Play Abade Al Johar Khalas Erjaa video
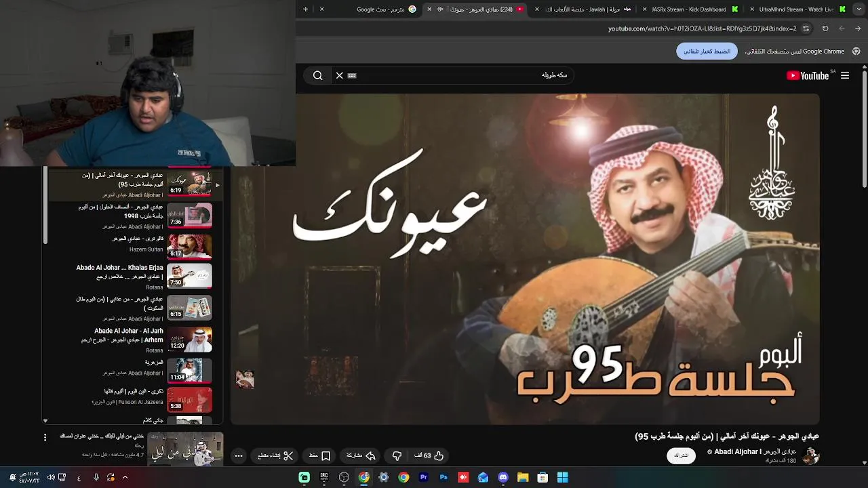This screenshot has height=488, width=868. [190, 277]
